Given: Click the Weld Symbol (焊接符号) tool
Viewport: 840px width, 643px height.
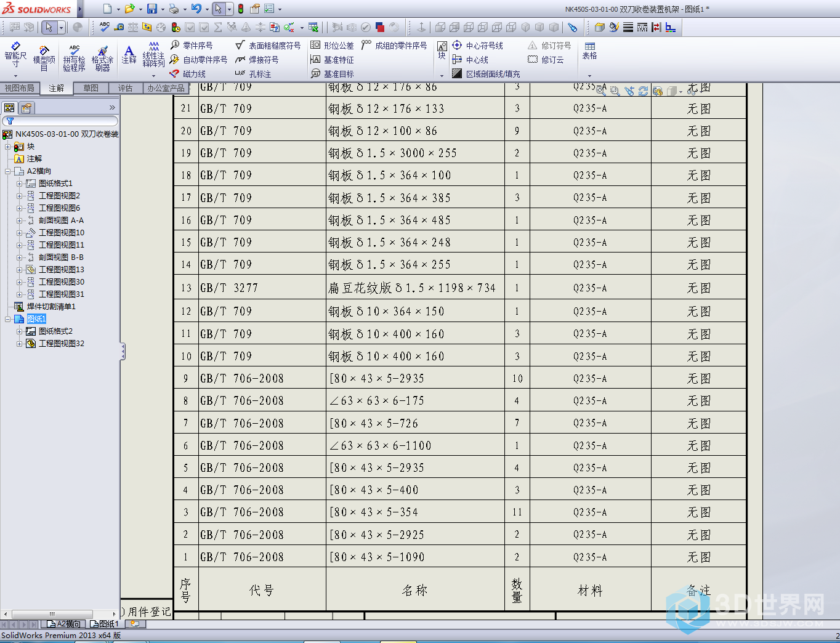Looking at the screenshot, I should point(257,60).
